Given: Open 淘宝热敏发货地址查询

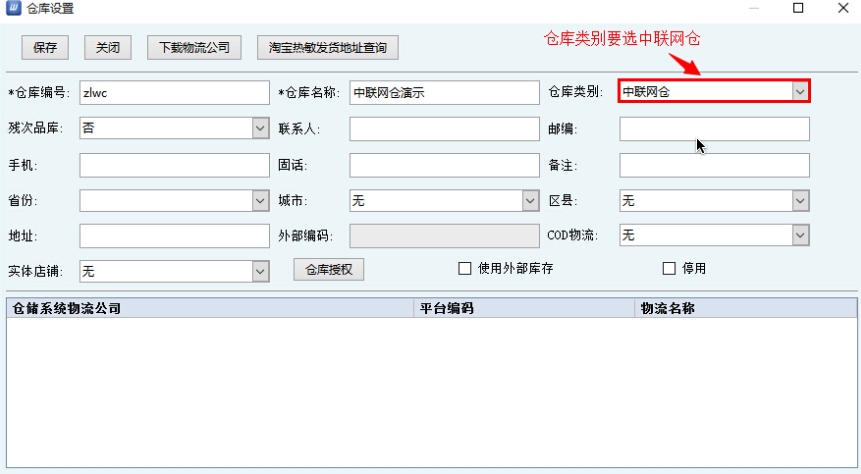Looking at the screenshot, I should point(328,48).
